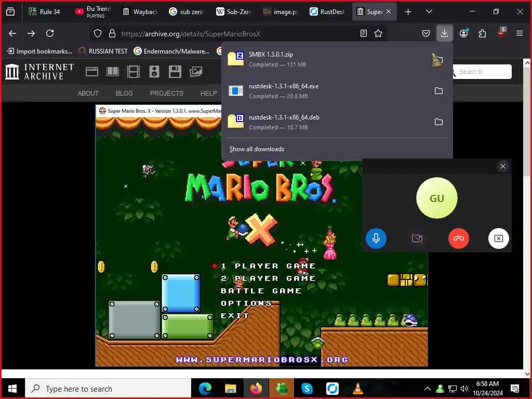Open the Images icon

click(196, 72)
